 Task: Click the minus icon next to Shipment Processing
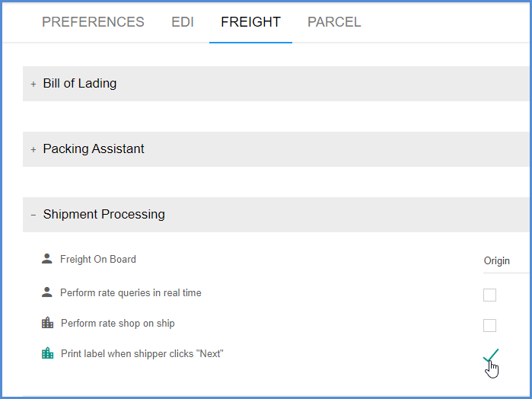[33, 215]
